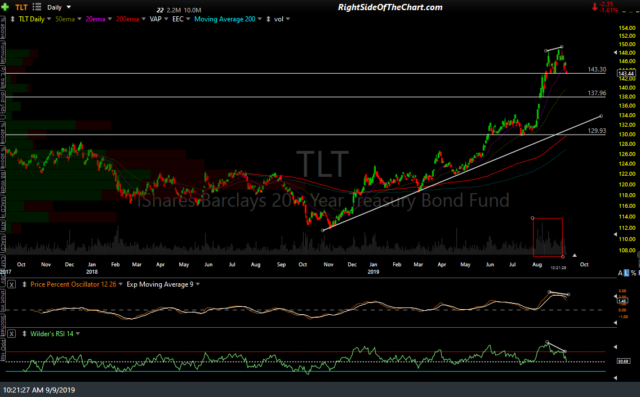
Task: Open the 20ema indicator dropdown
Action: (x=110, y=19)
